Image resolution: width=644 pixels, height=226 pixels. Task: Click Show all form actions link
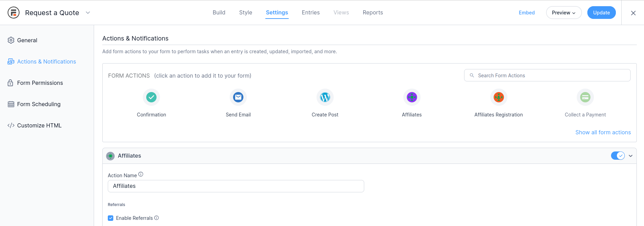pyautogui.click(x=603, y=132)
